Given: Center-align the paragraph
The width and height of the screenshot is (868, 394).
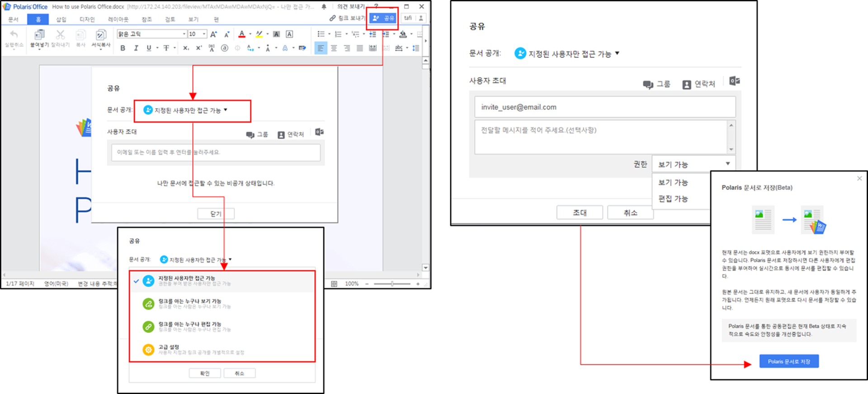Looking at the screenshot, I should 334,48.
